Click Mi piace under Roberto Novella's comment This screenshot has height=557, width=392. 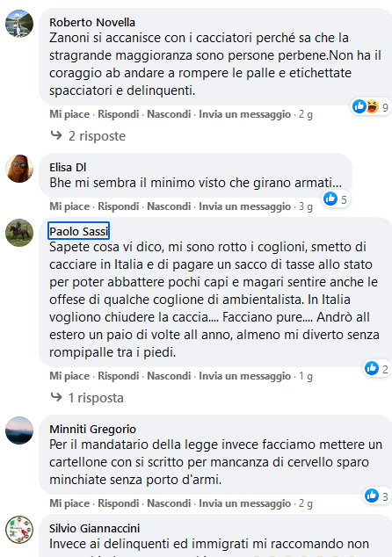tap(69, 114)
